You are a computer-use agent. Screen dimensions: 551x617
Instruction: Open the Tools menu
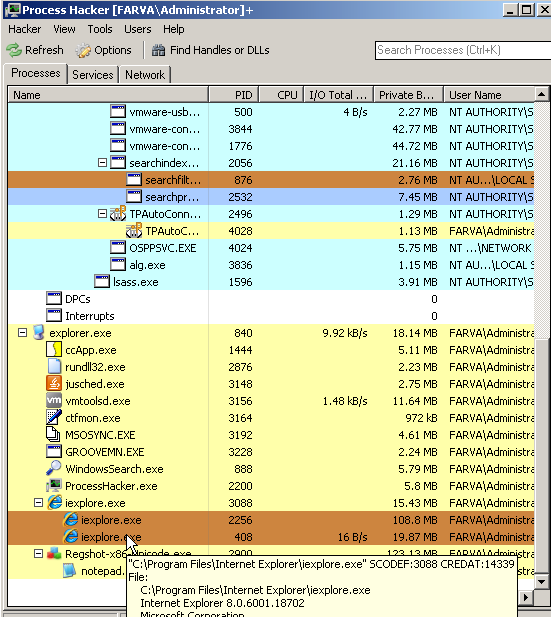100,29
